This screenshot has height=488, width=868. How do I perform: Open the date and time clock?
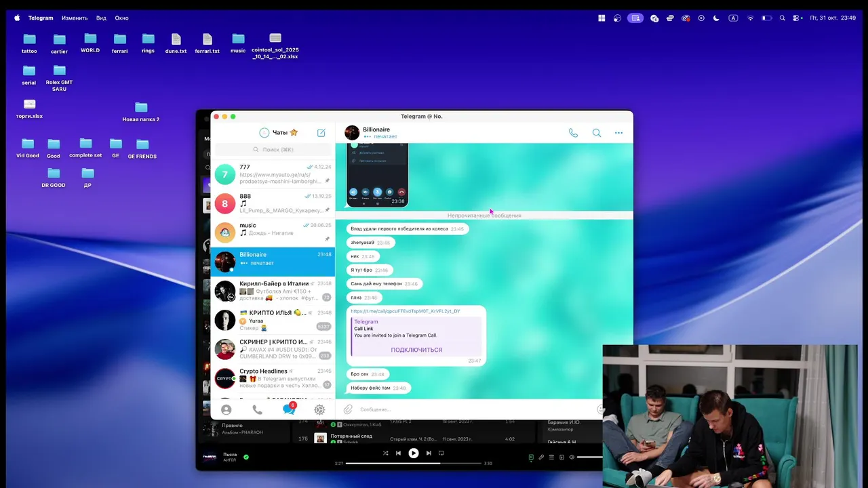(833, 18)
